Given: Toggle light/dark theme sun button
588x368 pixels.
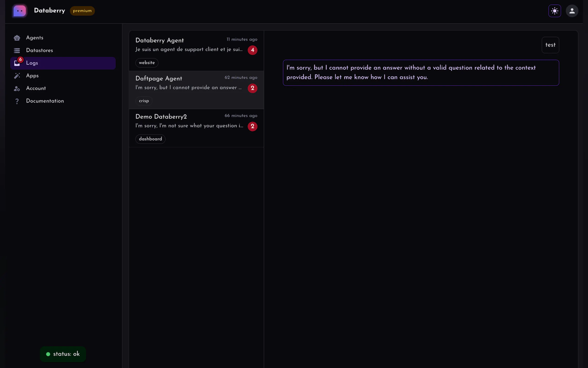Looking at the screenshot, I should (x=554, y=11).
